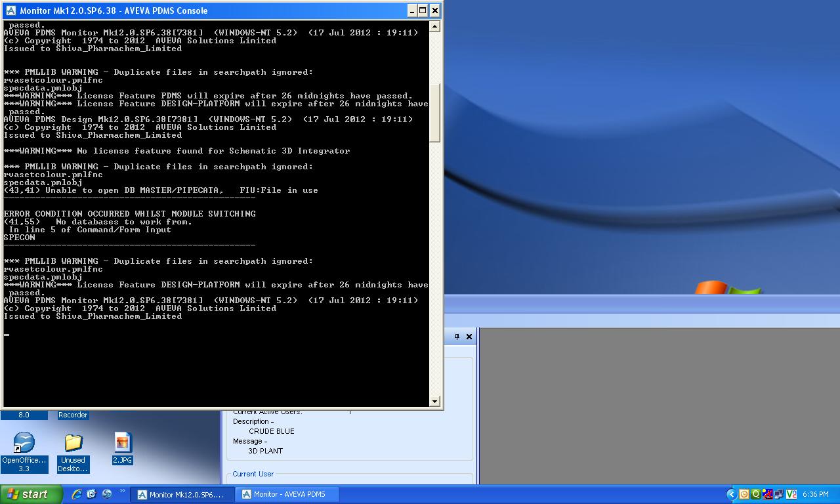Click the Unable to open DB MASTER/PIPECATA line

pos(161,190)
